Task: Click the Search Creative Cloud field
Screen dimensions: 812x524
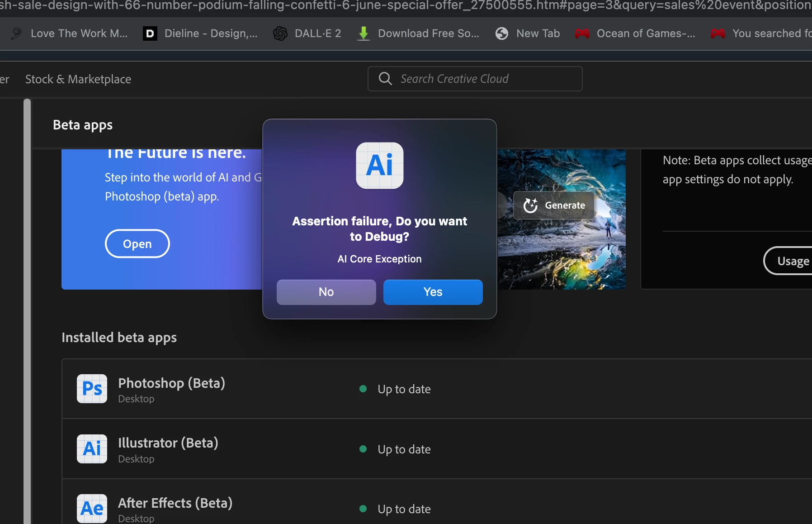Action: click(x=475, y=79)
